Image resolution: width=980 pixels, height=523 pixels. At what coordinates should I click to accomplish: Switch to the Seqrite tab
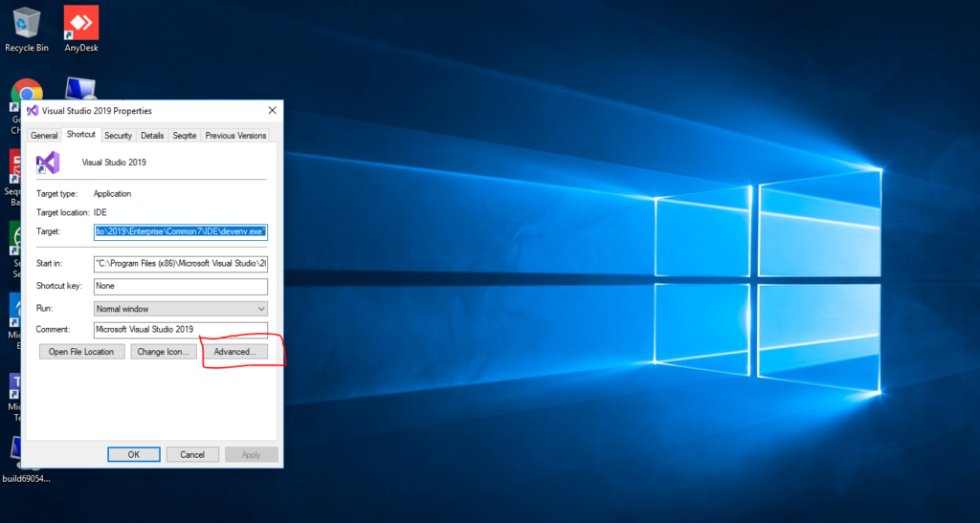[x=185, y=136]
